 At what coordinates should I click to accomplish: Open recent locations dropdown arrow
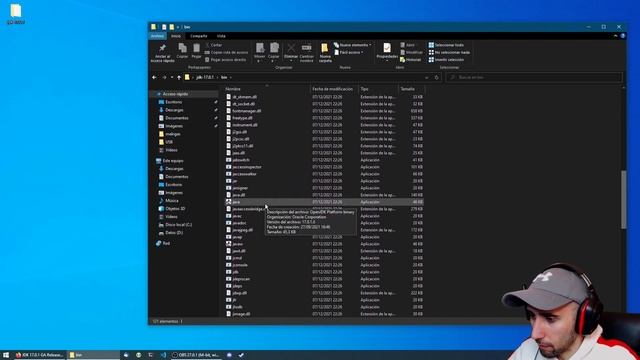(x=172, y=77)
